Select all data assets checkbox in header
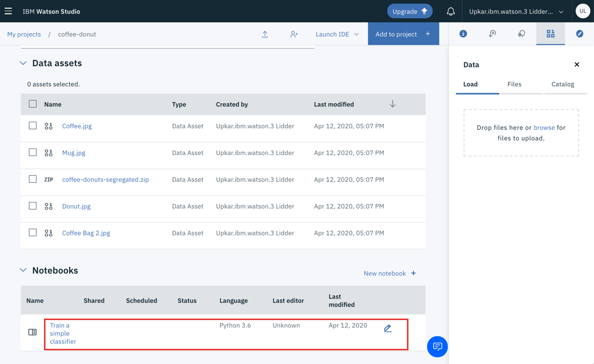Screen dimensions: 594x364 click(33, 103)
